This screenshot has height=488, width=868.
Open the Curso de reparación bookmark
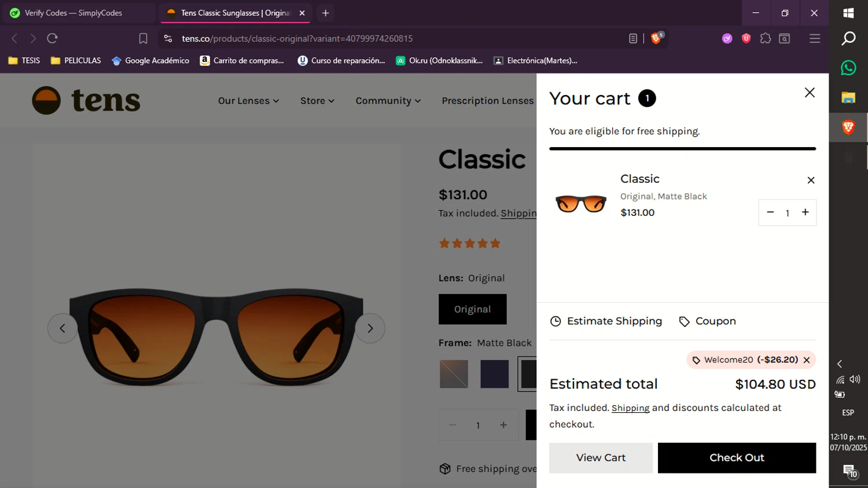point(341,60)
